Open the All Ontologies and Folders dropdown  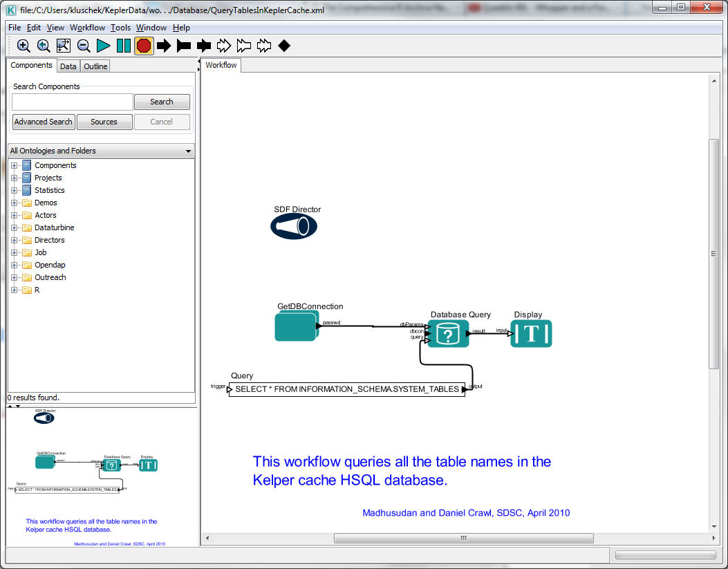tap(101, 151)
